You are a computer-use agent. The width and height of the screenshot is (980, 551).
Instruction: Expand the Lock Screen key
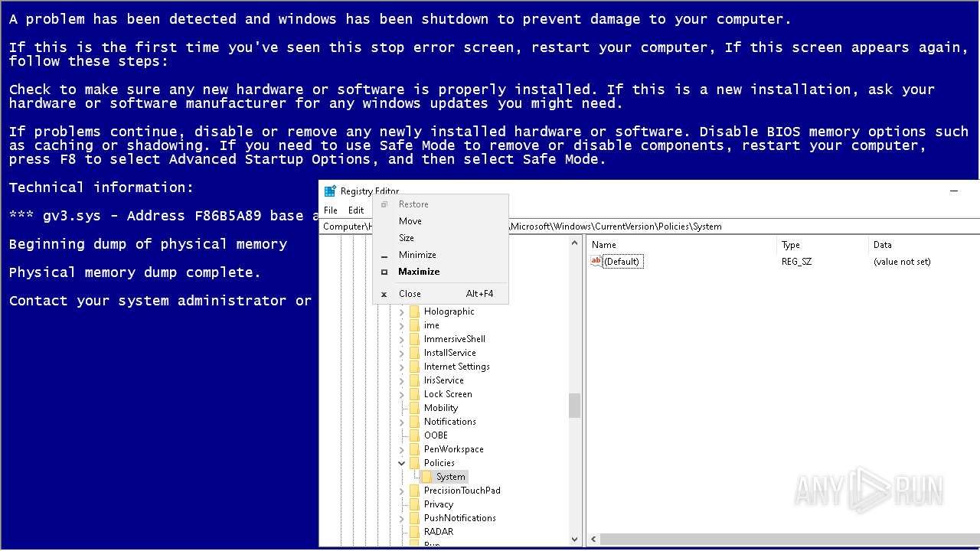click(x=402, y=394)
